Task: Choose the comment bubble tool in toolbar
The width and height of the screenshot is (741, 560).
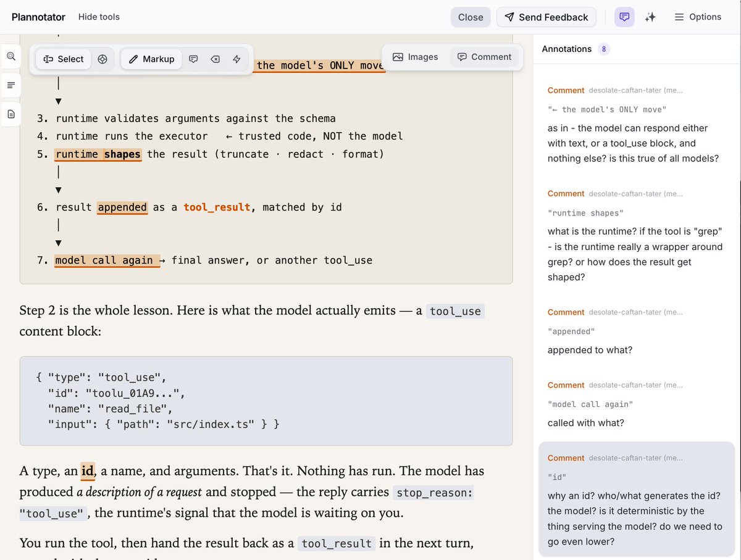Action: 193,59
